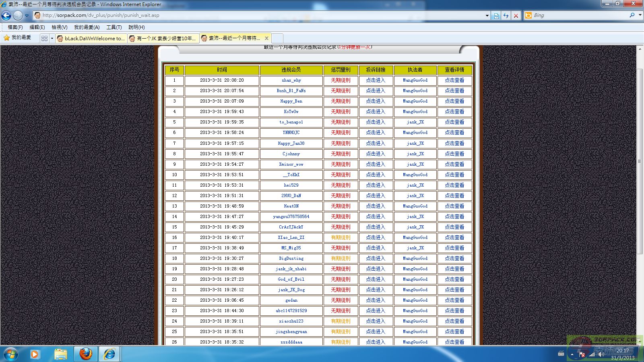Open member link shax_why
The image size is (644, 362).
tap(291, 80)
